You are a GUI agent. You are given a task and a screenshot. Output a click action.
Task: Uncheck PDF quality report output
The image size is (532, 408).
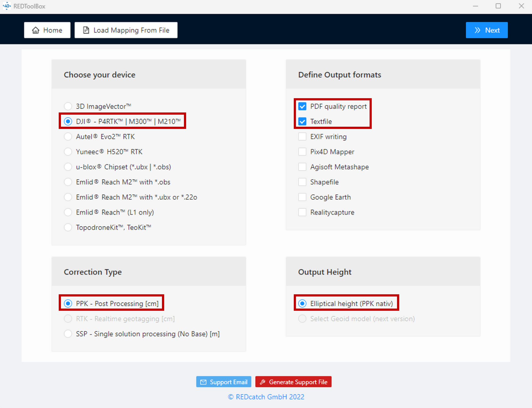coord(302,106)
